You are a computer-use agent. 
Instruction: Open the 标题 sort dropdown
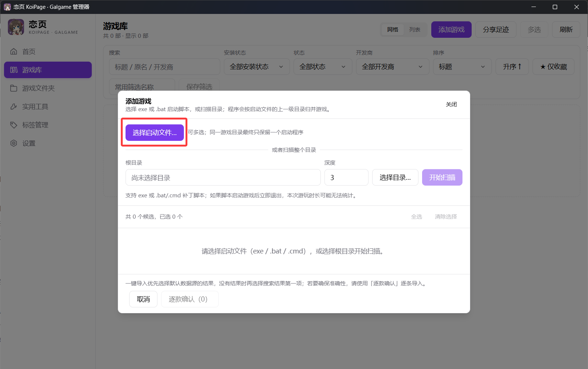[462, 67]
